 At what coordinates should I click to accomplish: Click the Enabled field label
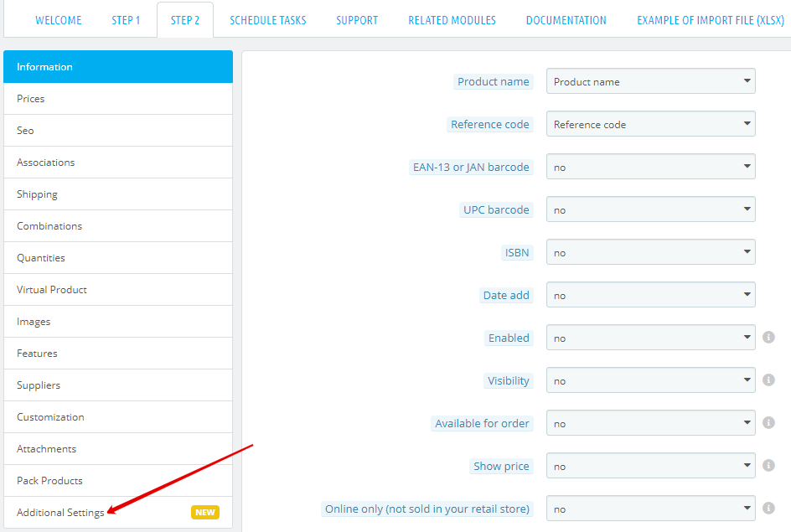(509, 338)
